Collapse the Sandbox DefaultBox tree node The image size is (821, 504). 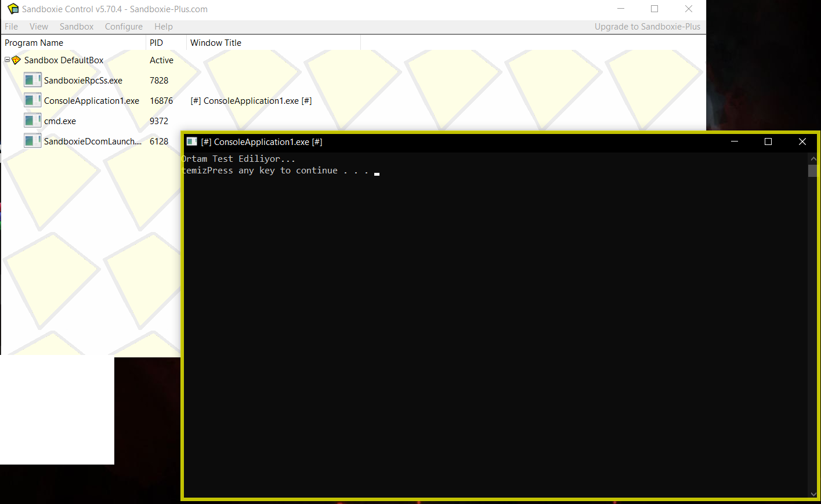pos(7,59)
